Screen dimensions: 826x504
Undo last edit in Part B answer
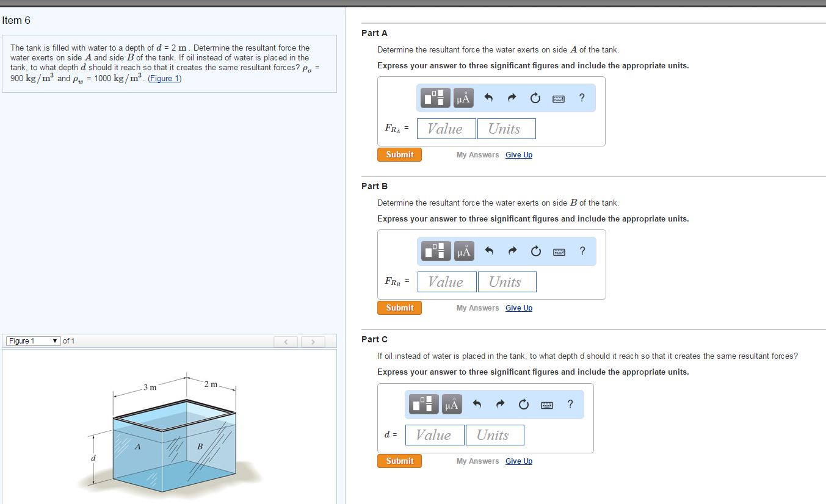pyautogui.click(x=488, y=251)
